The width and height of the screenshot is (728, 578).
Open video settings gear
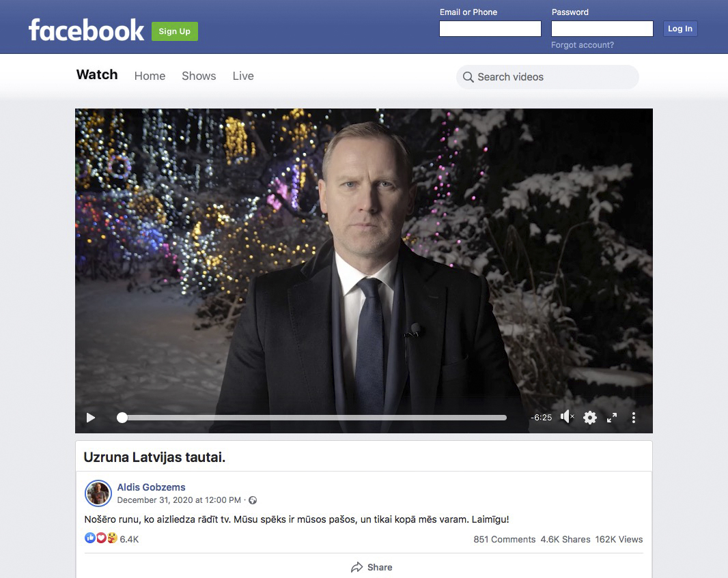(589, 418)
